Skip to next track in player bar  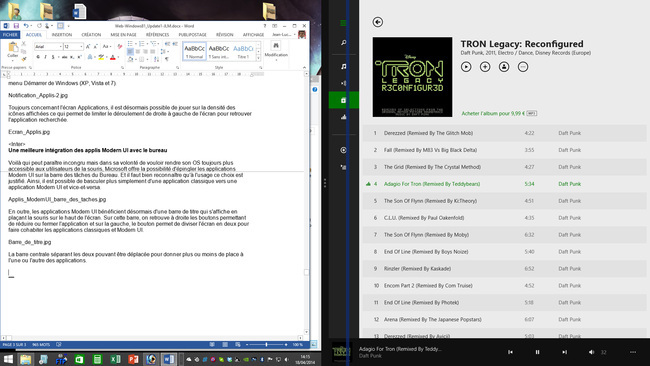point(564,352)
